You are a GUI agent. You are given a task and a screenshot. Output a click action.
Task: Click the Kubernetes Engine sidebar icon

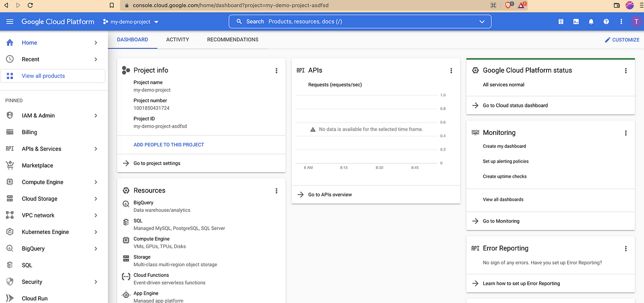coord(10,232)
